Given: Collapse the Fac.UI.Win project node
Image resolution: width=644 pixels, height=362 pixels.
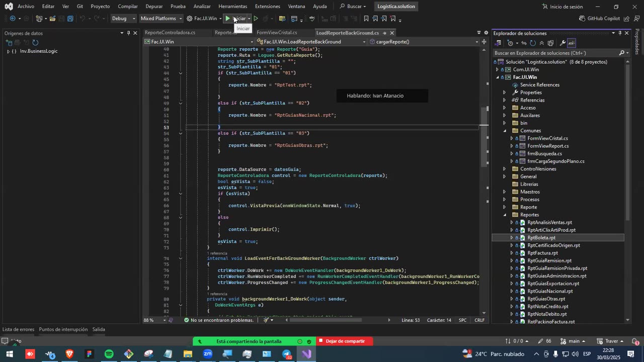Looking at the screenshot, I should point(497,77).
